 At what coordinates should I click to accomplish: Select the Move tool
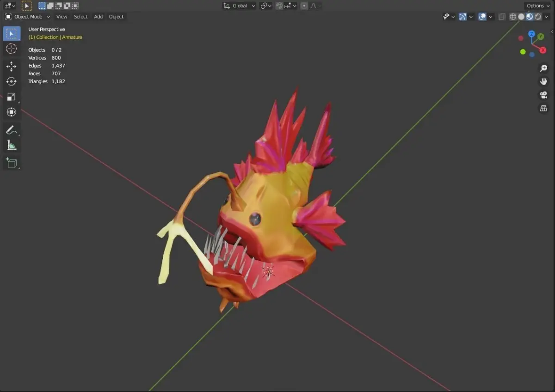click(x=12, y=67)
